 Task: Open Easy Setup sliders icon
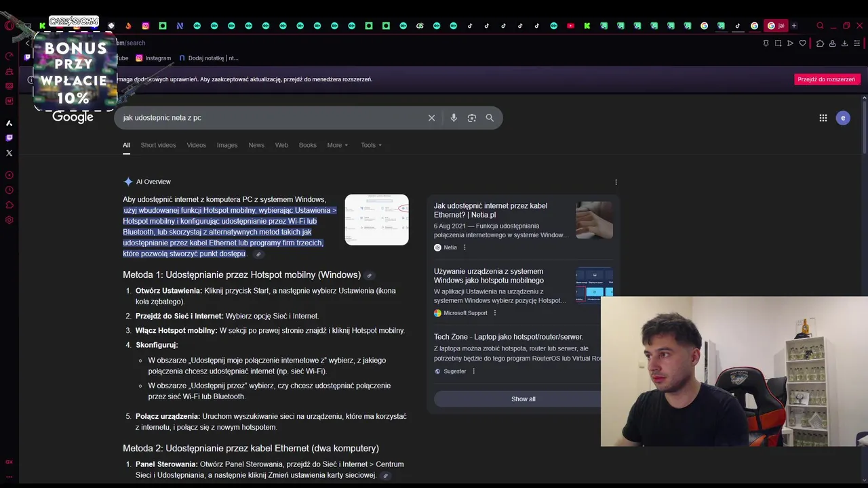pos(857,43)
